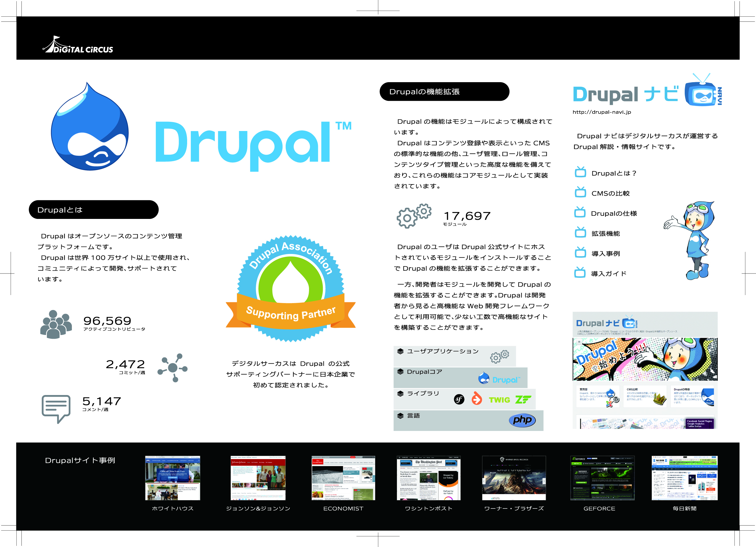
Task: Click the layers icon beside ライブラリ
Action: tap(400, 393)
